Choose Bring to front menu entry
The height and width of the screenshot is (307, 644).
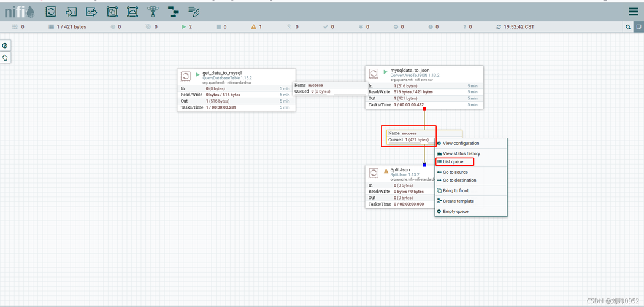click(471, 191)
